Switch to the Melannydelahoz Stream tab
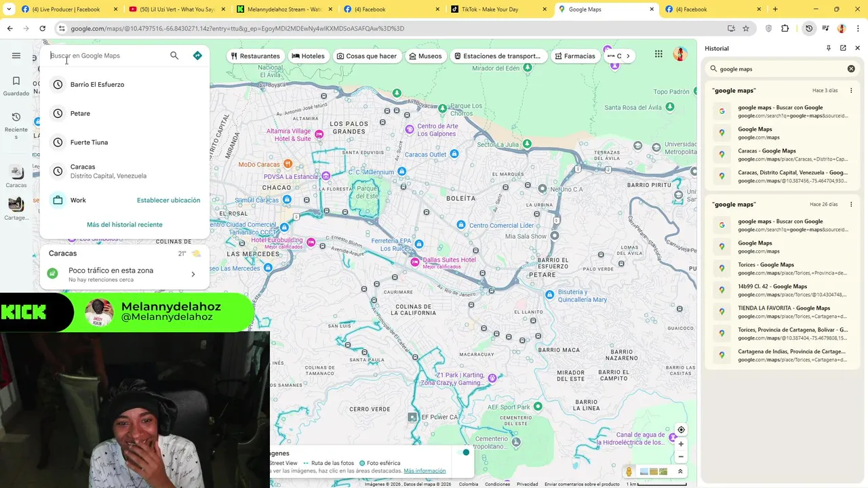 [284, 9]
